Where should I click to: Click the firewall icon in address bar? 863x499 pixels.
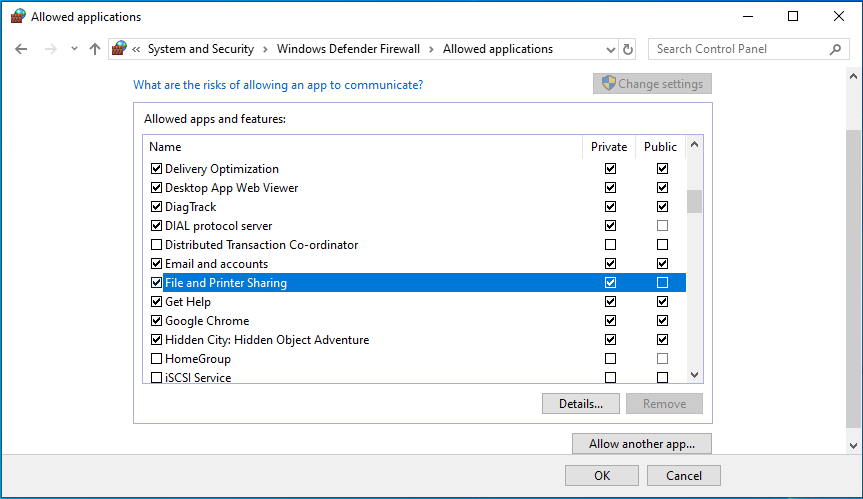coord(120,49)
